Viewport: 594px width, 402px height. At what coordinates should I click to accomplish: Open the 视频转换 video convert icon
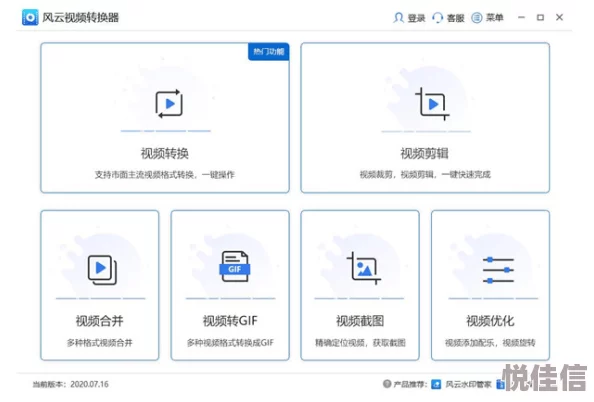coord(169,103)
